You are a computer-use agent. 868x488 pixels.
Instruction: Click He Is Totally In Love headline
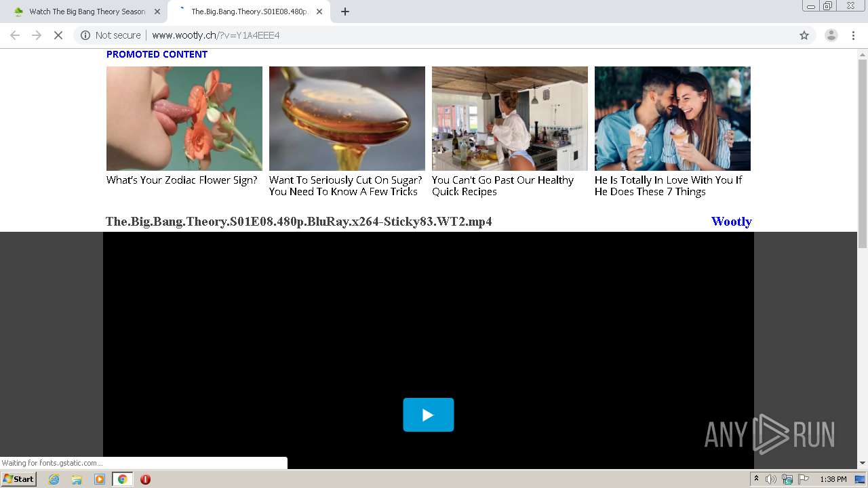coord(668,186)
